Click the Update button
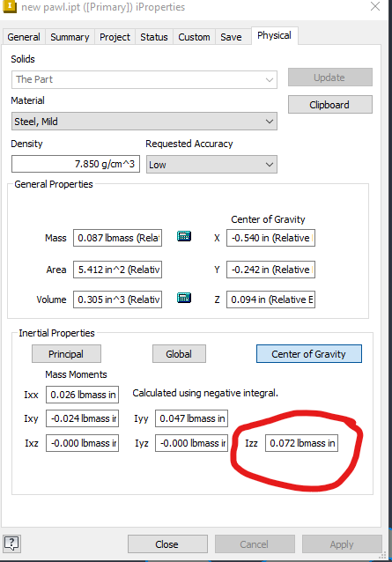Screen dimensions: 392x562 pyautogui.click(x=330, y=78)
